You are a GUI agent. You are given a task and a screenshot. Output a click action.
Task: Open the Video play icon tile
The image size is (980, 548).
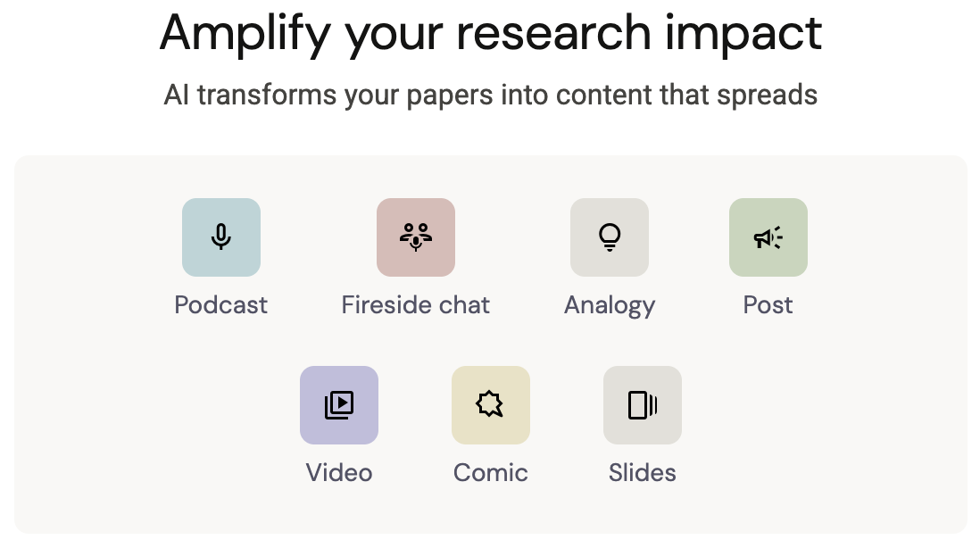coord(339,405)
